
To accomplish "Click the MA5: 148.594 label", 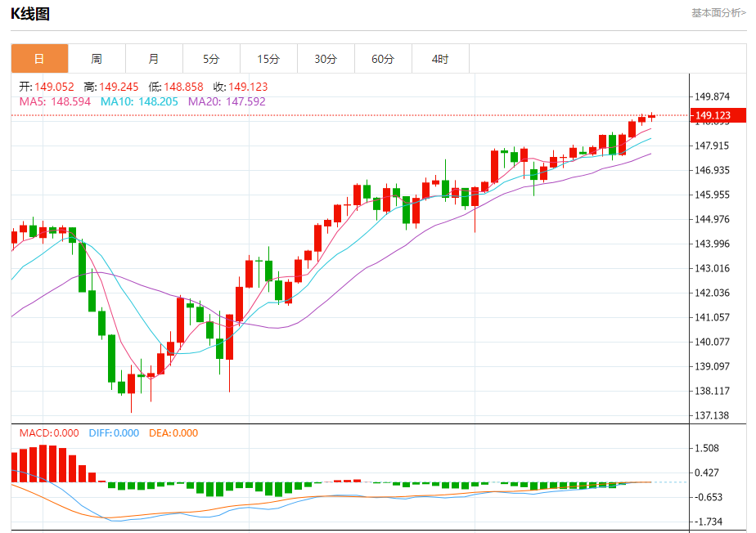I will tap(55, 101).
